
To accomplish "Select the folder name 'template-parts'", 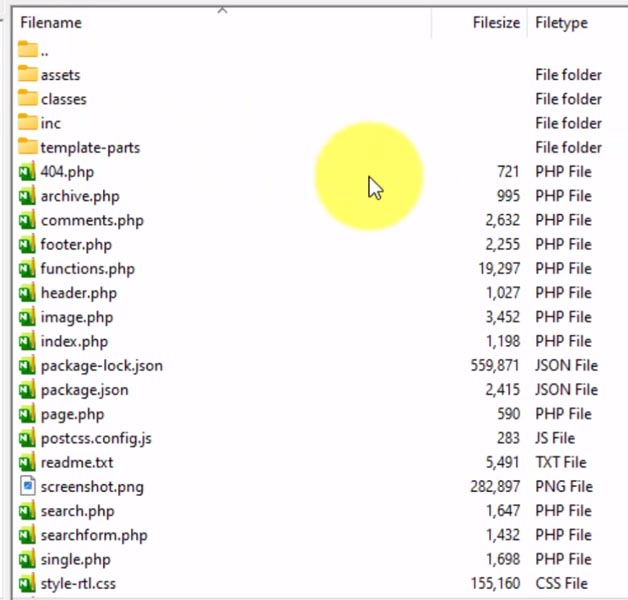I will point(91,148).
